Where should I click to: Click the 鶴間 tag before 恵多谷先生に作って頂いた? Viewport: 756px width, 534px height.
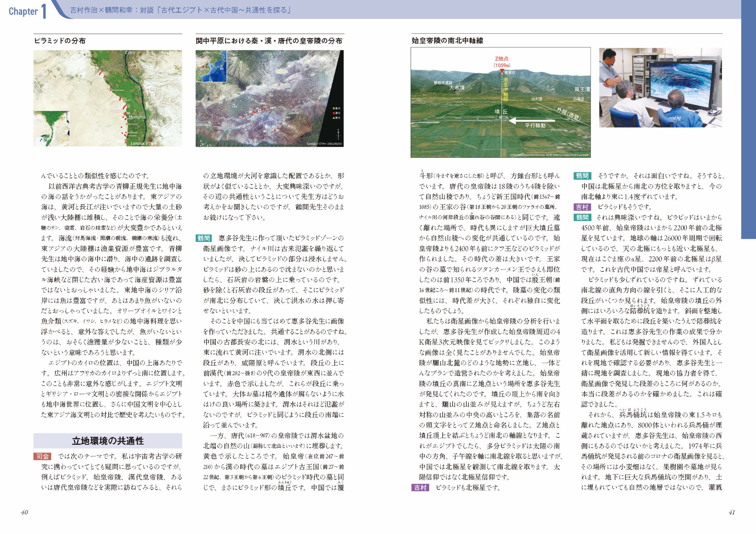[x=204, y=238]
